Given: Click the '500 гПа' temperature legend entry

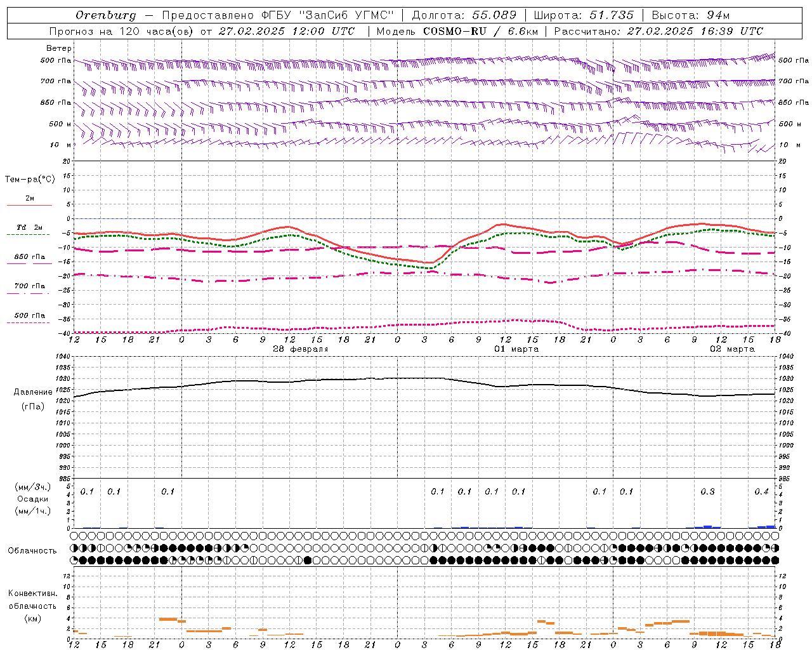Looking at the screenshot, I should 30,315.
